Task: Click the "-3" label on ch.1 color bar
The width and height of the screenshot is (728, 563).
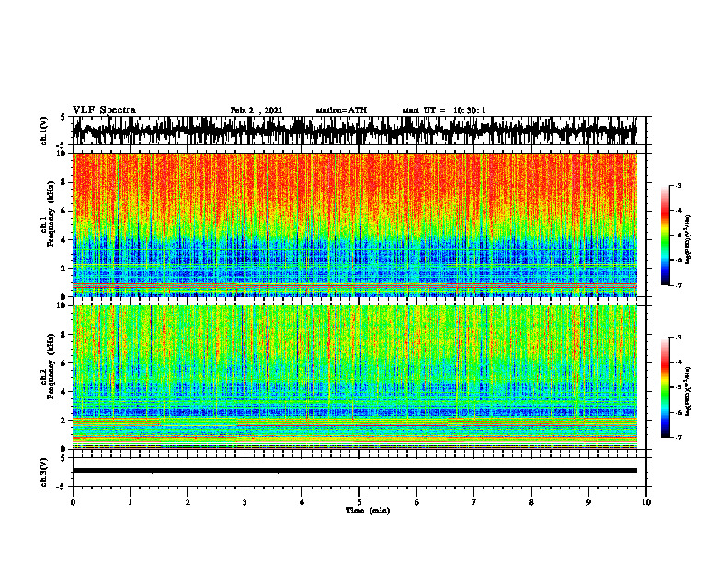Action: click(x=678, y=186)
